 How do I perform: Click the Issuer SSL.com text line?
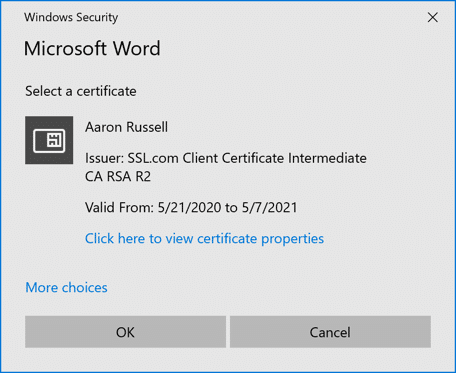(226, 167)
